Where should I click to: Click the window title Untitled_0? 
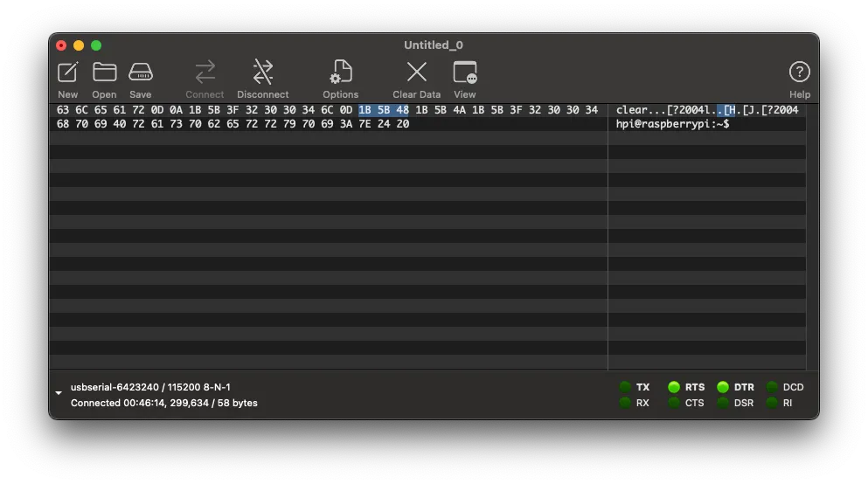pos(434,45)
